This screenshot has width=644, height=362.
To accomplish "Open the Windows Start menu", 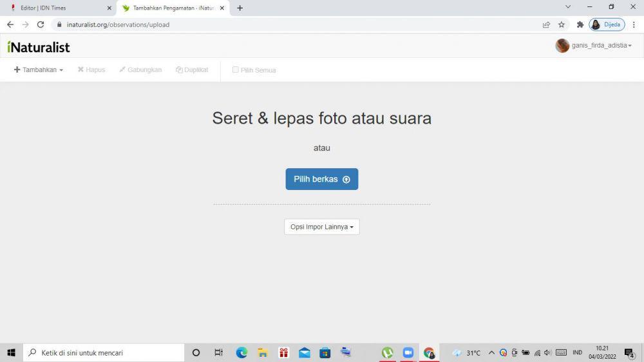I will point(11,352).
